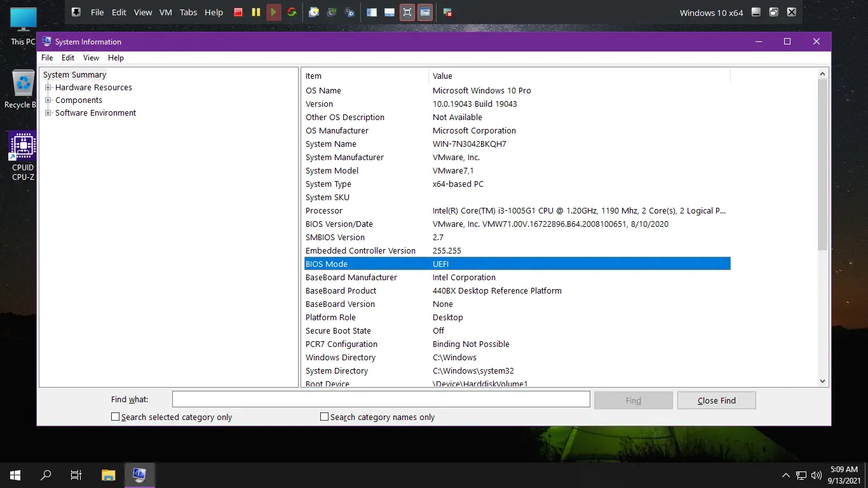
Task: Open the Tabs menu in VMware toolbar
Action: point(188,12)
